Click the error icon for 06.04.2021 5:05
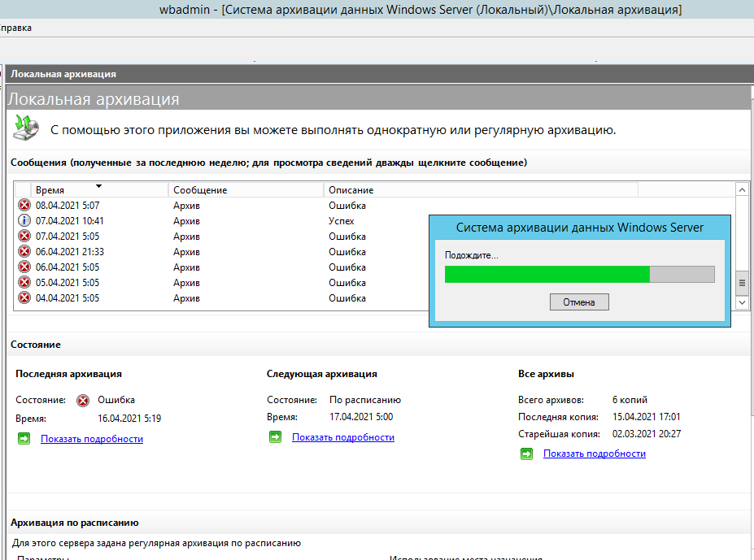 tap(24, 267)
